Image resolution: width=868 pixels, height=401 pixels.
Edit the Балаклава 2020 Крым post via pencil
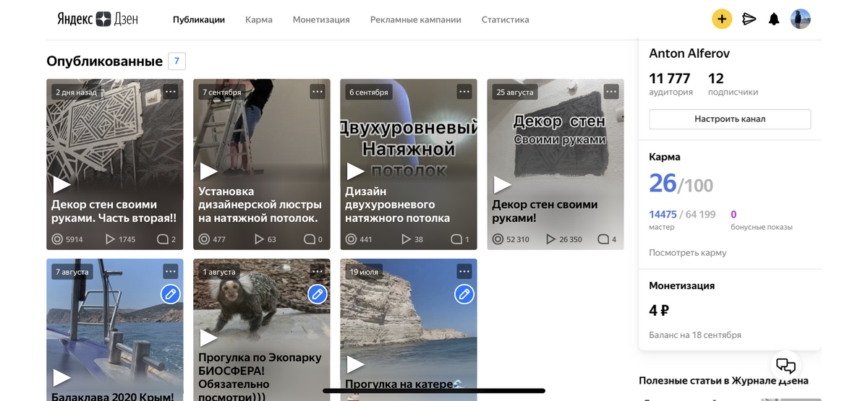coord(170,294)
